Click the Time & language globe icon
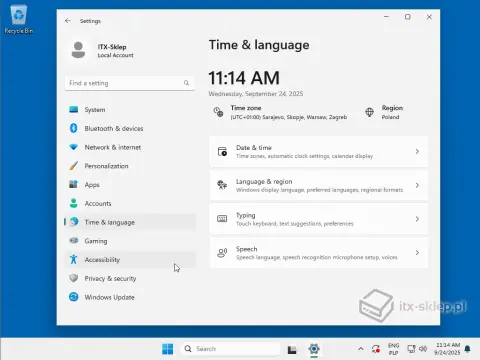This screenshot has width=480, height=360. 74,222
